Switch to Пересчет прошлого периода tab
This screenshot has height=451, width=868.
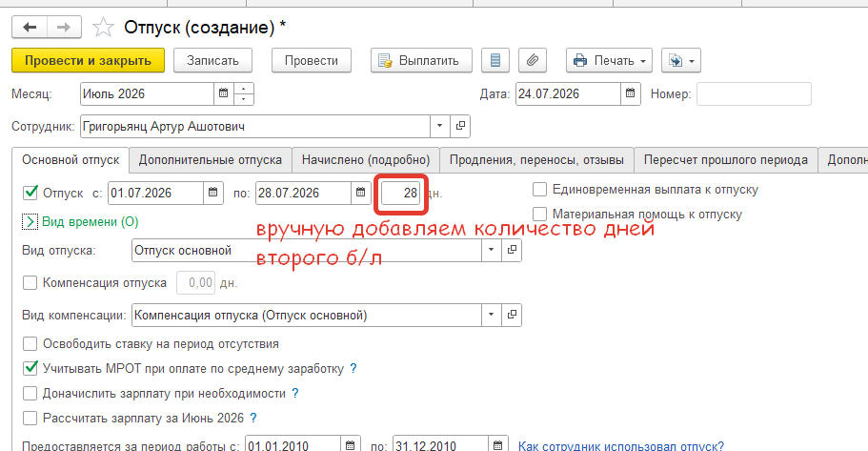click(726, 160)
